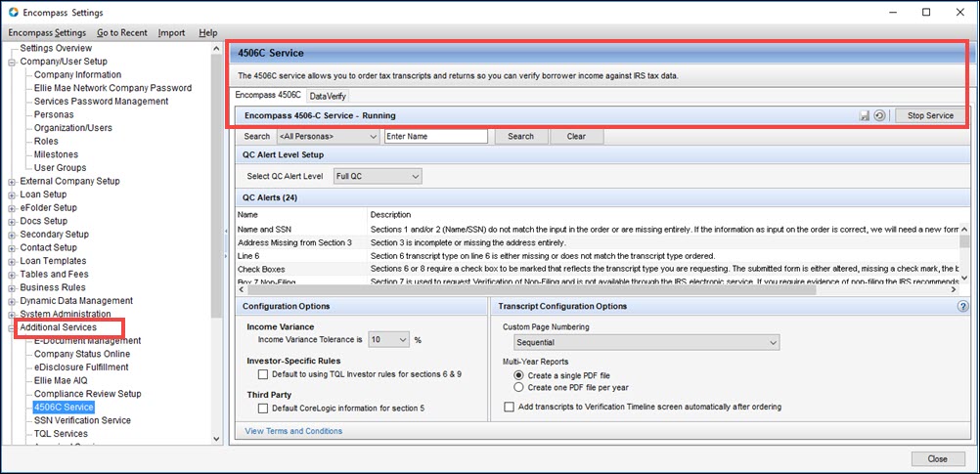
Task: Open the All Personas search dropdown
Action: (x=328, y=136)
